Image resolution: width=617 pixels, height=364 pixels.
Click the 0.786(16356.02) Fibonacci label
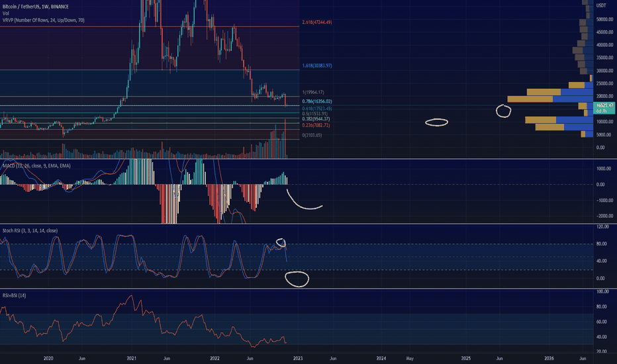[x=316, y=101]
